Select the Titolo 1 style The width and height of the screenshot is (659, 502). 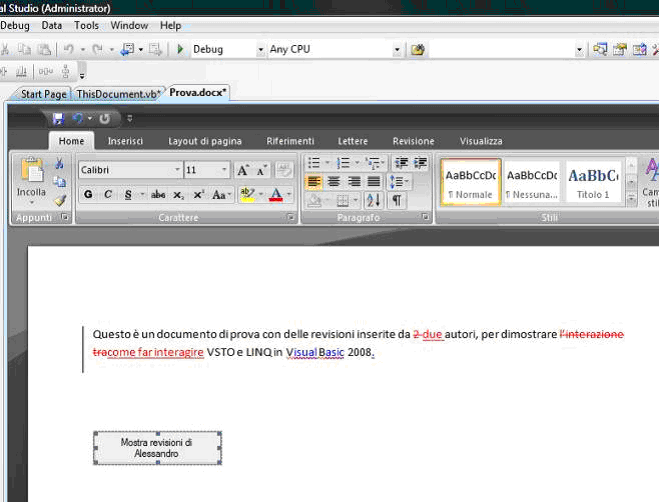pos(593,182)
